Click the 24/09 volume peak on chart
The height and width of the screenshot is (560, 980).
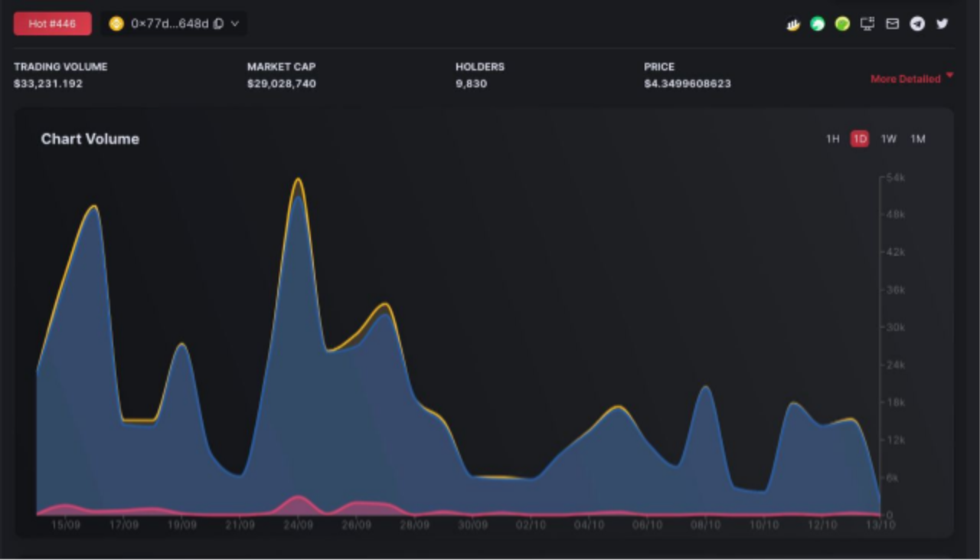298,179
